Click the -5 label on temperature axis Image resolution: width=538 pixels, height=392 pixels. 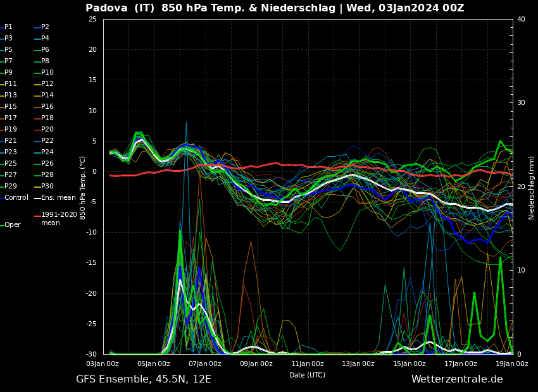(x=93, y=202)
